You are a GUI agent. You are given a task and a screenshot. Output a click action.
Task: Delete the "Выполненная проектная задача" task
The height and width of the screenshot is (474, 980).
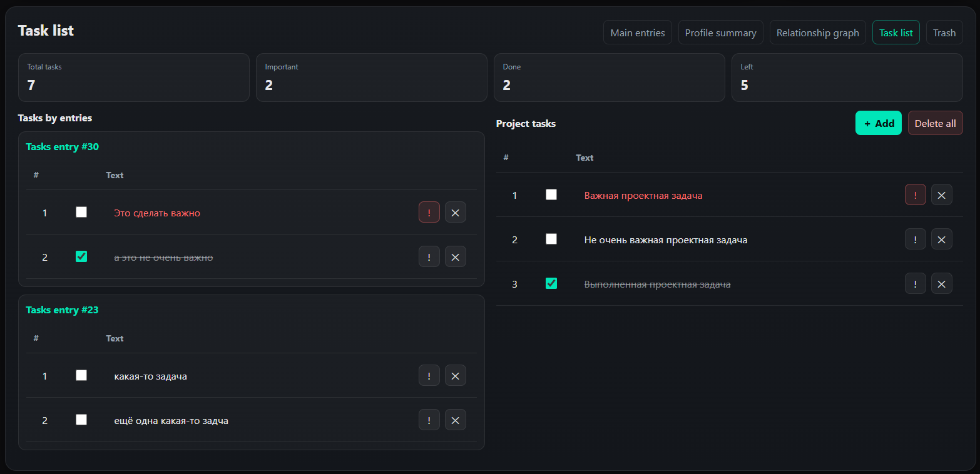pos(942,284)
